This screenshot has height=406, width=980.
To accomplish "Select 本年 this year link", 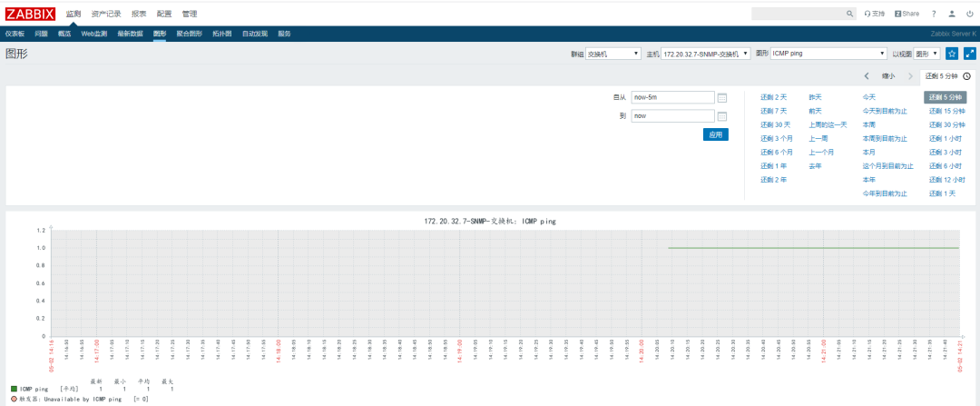I will tap(869, 180).
